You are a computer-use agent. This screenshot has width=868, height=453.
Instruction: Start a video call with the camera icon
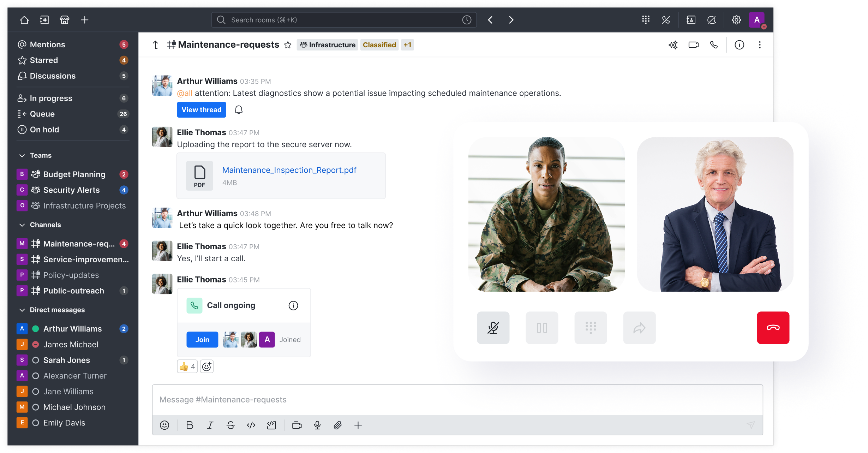coord(693,45)
